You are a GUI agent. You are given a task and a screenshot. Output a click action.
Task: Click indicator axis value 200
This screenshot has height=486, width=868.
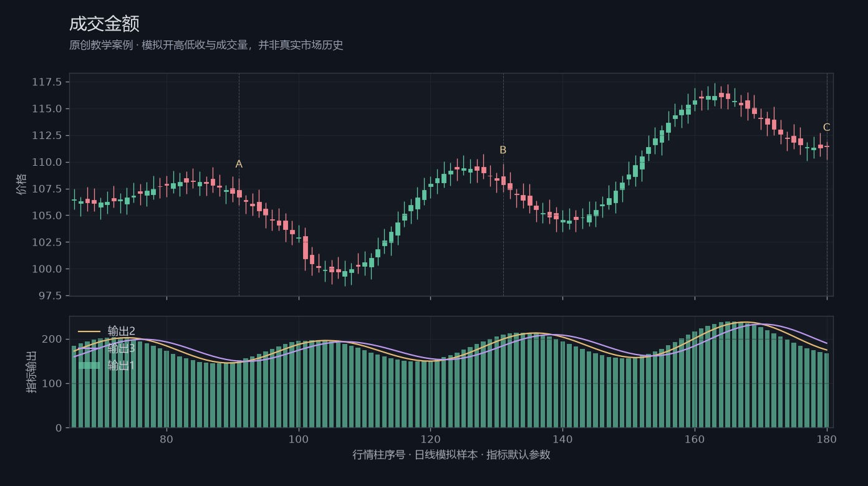point(54,340)
